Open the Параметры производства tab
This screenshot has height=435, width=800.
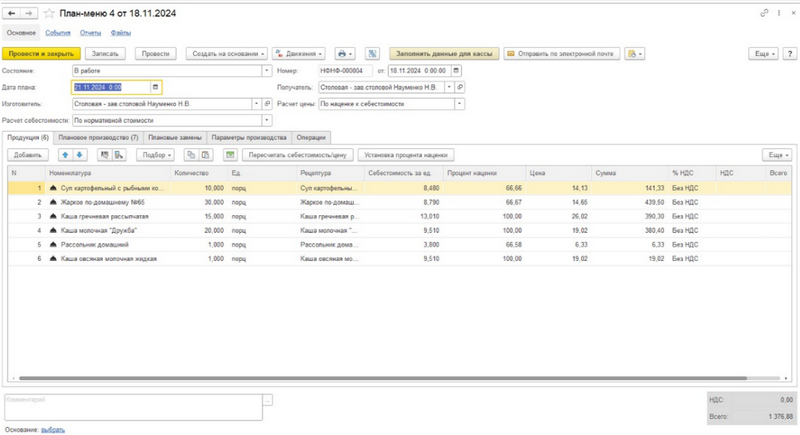click(249, 136)
